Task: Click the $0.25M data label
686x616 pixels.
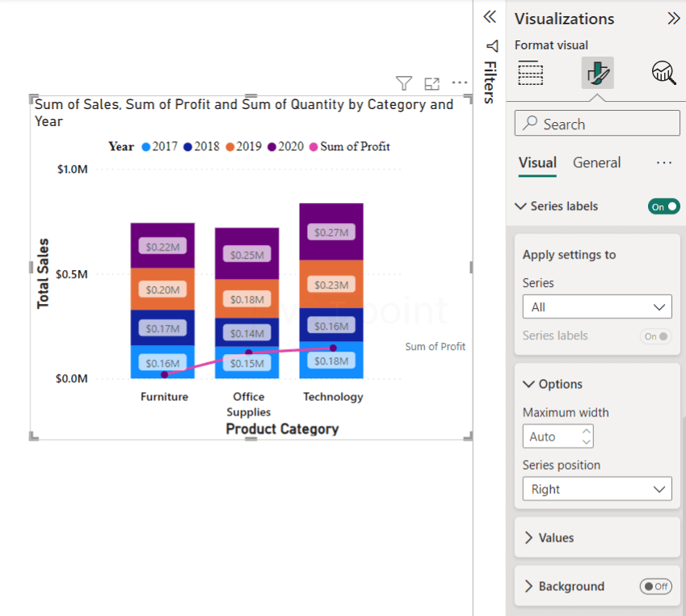Action: tap(246, 255)
